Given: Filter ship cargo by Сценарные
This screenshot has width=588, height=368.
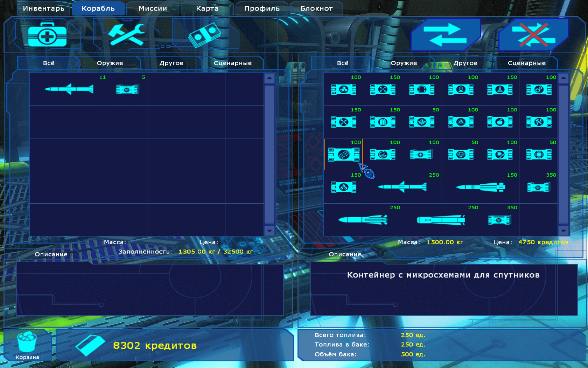Looking at the screenshot, I should [233, 63].
